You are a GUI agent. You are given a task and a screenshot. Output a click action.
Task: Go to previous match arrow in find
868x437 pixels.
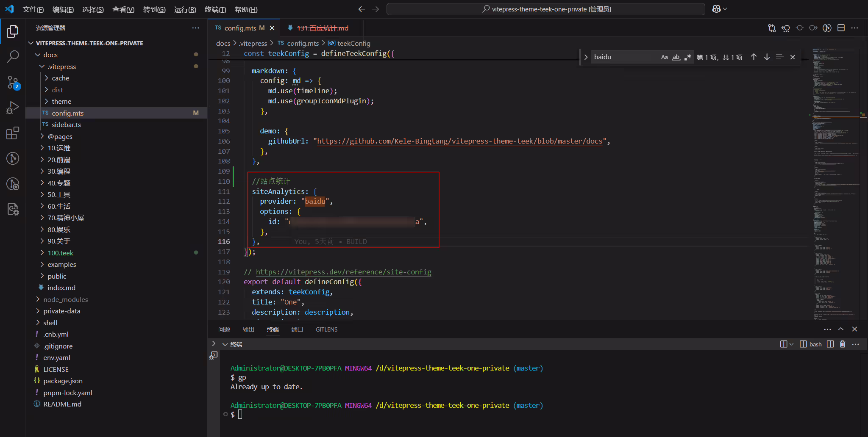pos(754,57)
